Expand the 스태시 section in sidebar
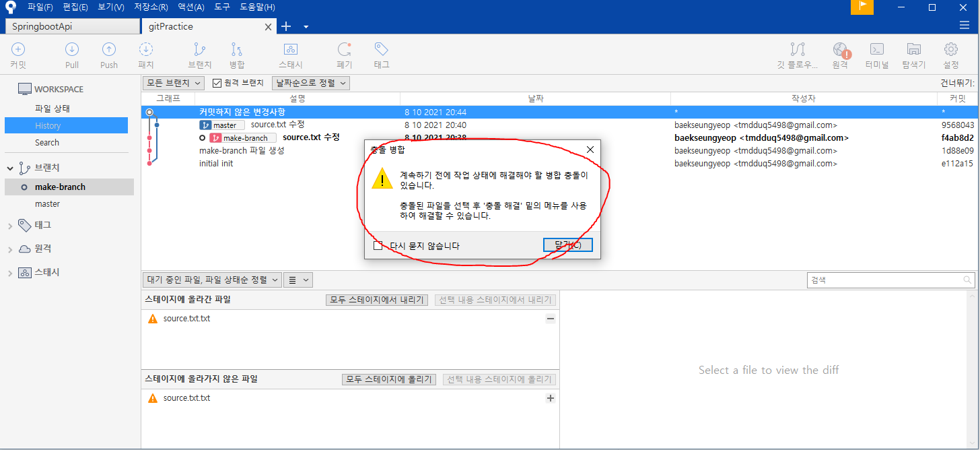This screenshot has width=980, height=450. pos(10,273)
